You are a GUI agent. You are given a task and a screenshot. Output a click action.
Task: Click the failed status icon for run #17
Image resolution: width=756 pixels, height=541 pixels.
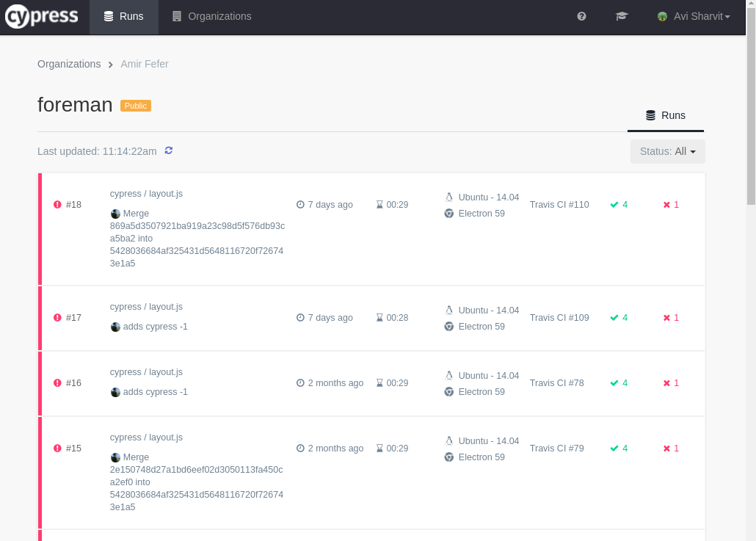57,318
